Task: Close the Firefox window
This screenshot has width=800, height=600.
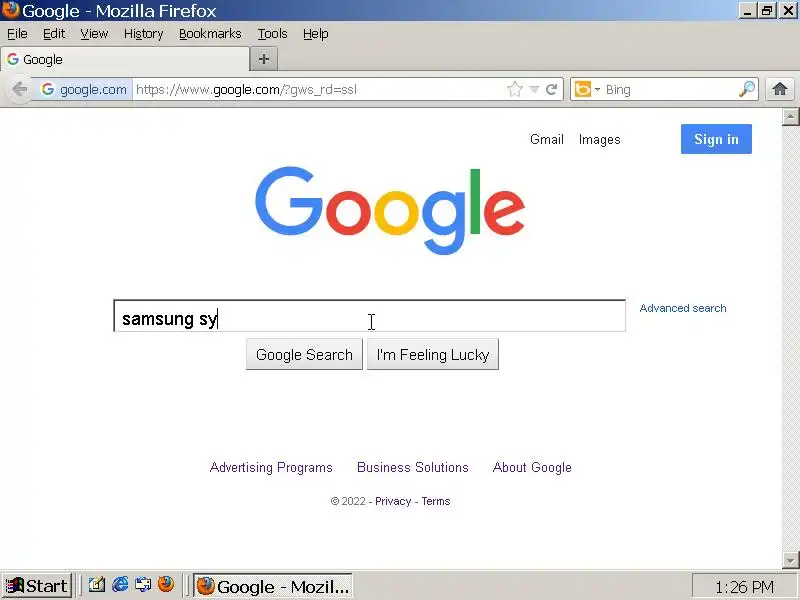Action: pyautogui.click(x=788, y=11)
